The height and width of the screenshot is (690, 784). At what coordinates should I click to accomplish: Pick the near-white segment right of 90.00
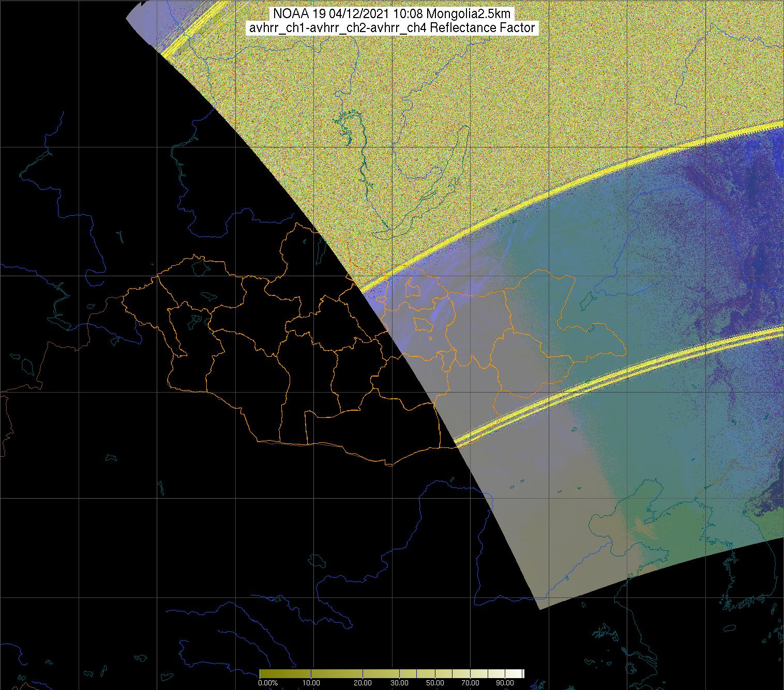515,673
